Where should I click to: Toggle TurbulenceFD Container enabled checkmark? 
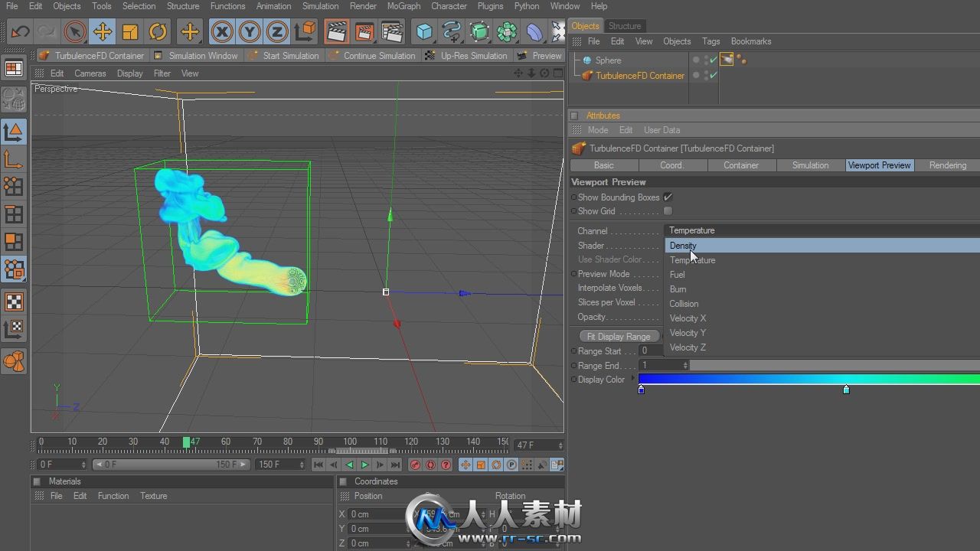714,76
